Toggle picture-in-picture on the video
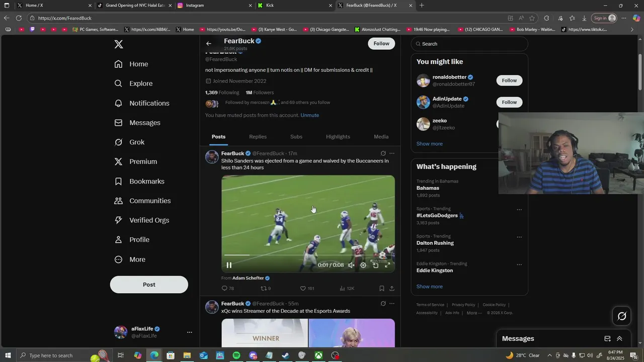Viewport: 644px width, 362px height. coord(375,265)
